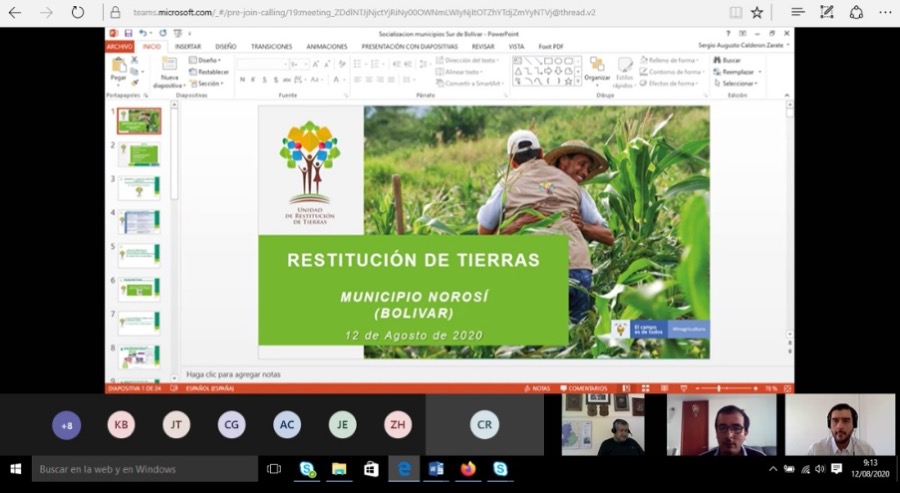Toggle COMENTARIOS pane in status bar
Viewport: 900px width, 493px height.
(584, 389)
